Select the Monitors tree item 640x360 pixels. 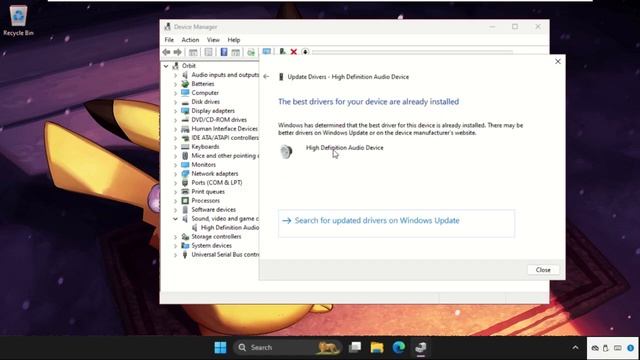(x=204, y=164)
